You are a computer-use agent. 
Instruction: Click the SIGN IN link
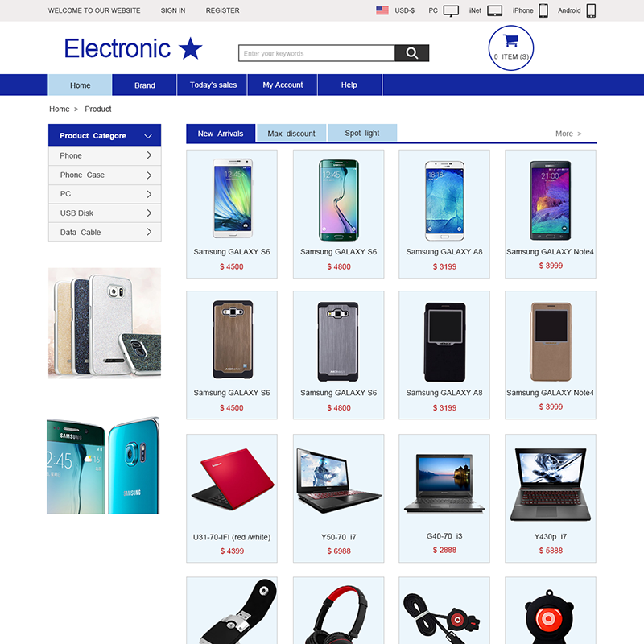click(173, 10)
